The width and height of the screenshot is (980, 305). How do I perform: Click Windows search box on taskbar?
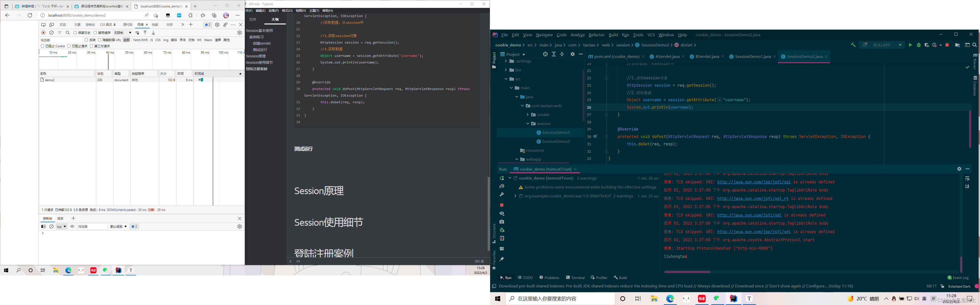560,299
